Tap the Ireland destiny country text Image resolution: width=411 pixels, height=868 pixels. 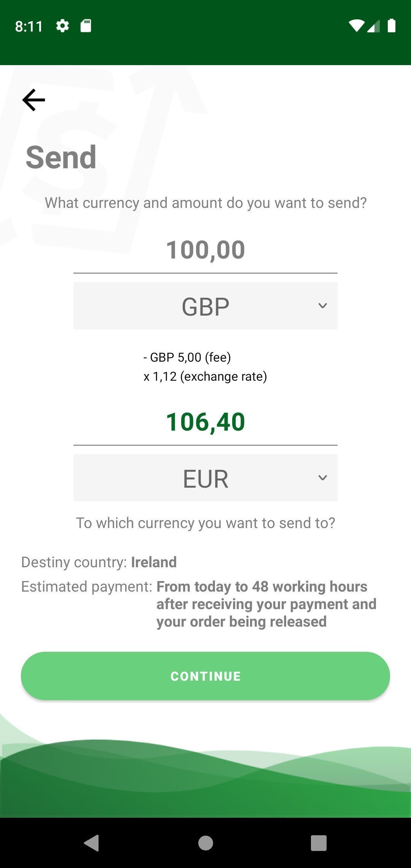coord(154,562)
